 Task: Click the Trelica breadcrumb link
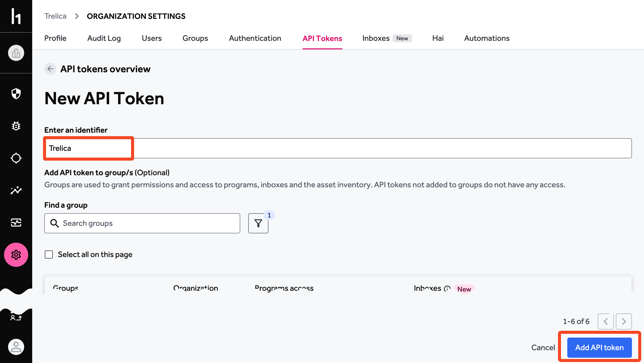tap(55, 16)
